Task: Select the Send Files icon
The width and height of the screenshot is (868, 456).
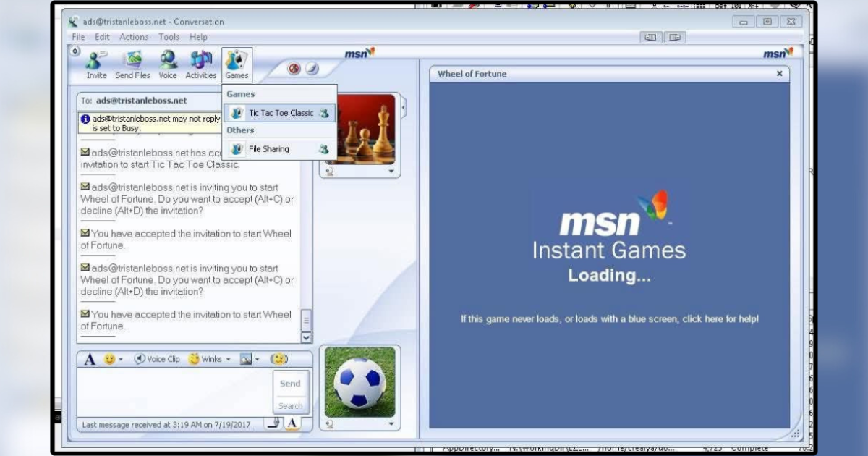Action: click(x=132, y=64)
